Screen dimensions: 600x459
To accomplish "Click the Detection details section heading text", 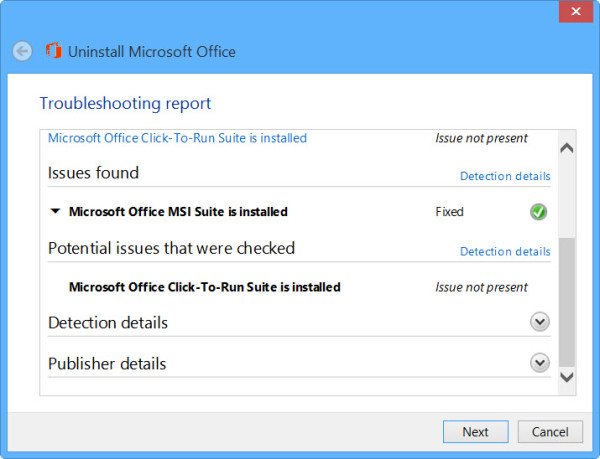I will click(108, 323).
